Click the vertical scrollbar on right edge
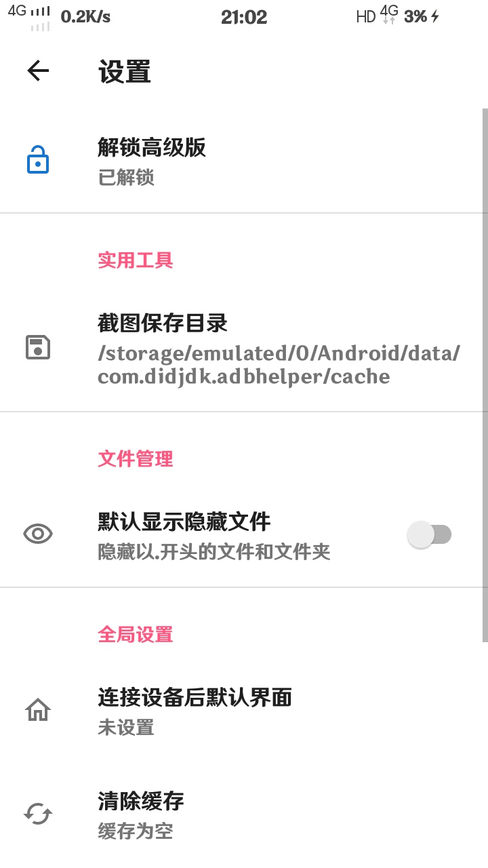Screen dimensions: 488x868 485,373
